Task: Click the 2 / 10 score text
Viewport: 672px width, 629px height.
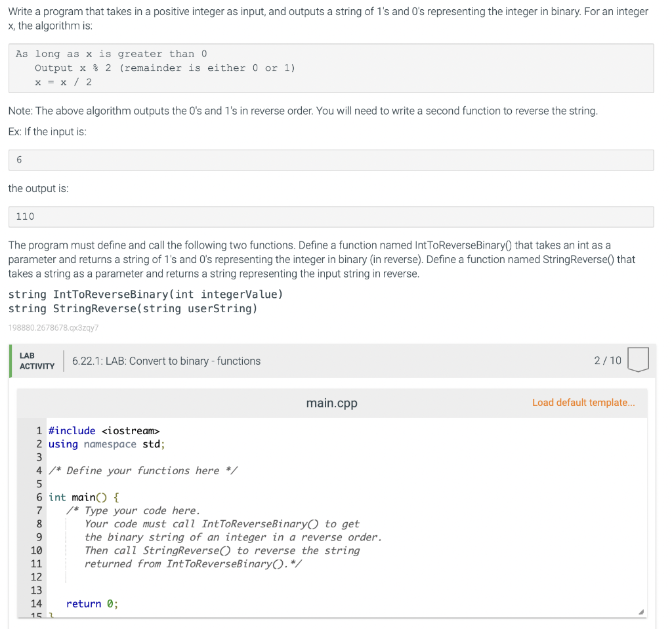Action: tap(608, 360)
